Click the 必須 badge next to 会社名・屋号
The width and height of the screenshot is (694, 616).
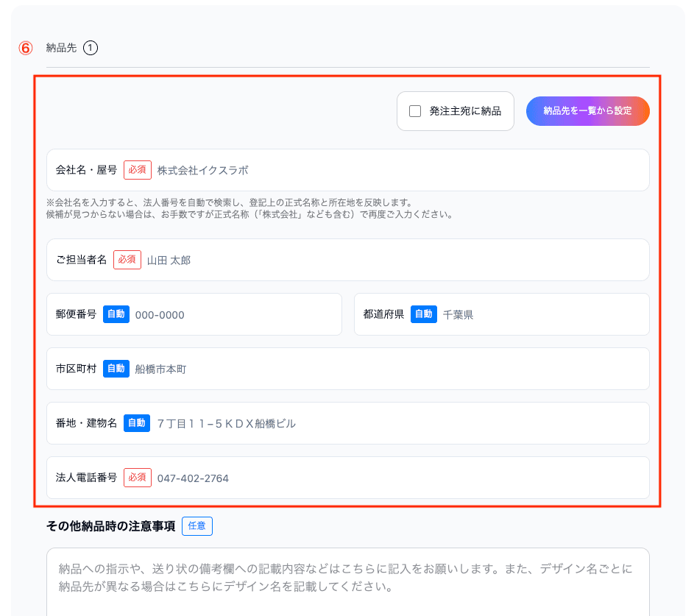click(x=137, y=169)
